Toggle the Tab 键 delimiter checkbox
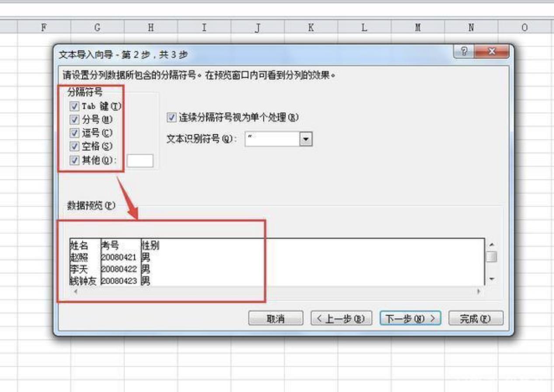This screenshot has width=554, height=392. [x=74, y=106]
